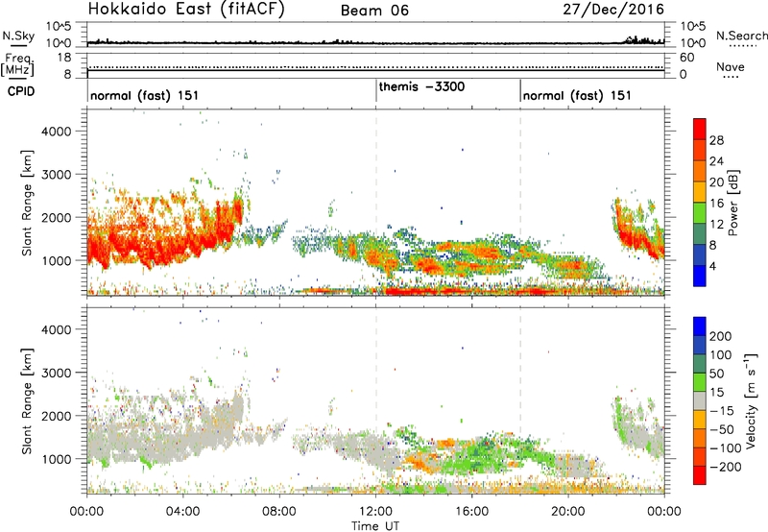Click the "-15" tick on Velocity colorbar

tap(722, 410)
